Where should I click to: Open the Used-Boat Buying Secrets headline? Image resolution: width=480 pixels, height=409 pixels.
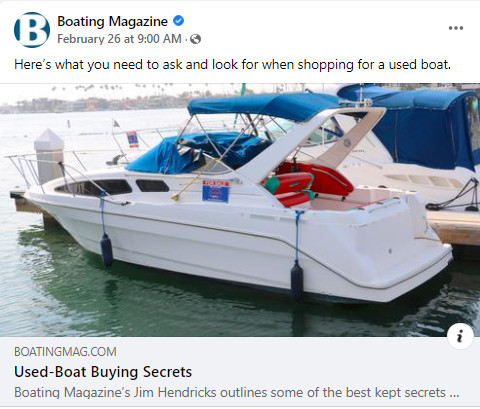(x=103, y=372)
